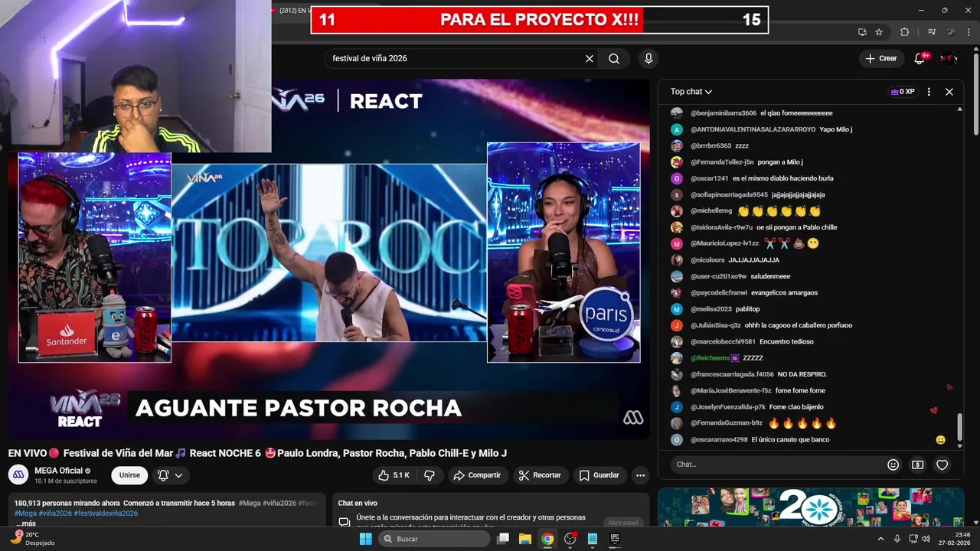This screenshot has width=980, height=551.
Task: Open the YouTube account avatar menu
Action: 949,59
